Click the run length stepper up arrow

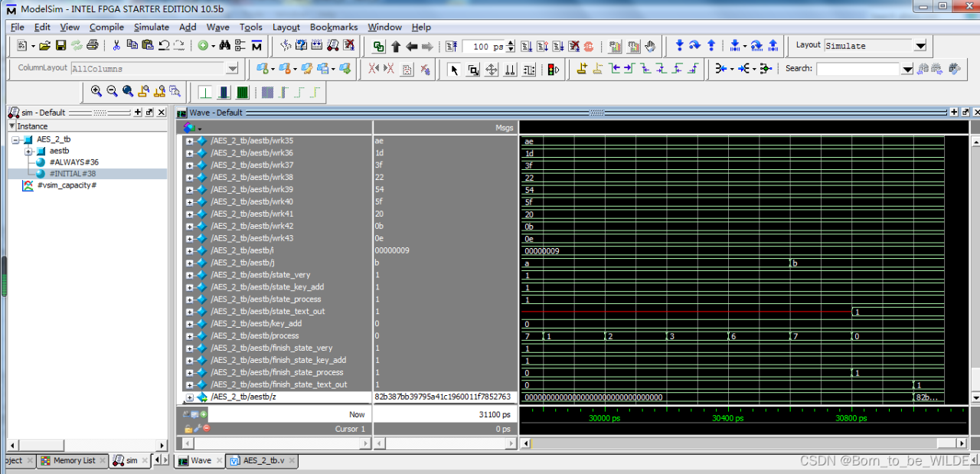tap(511, 43)
